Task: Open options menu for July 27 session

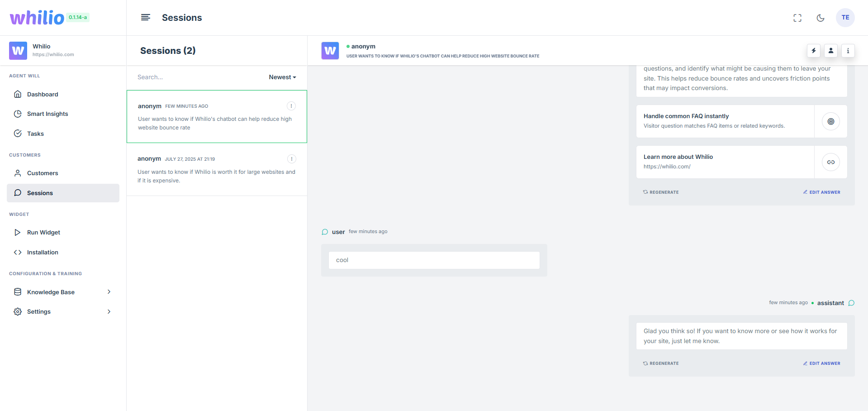Action: (292, 159)
